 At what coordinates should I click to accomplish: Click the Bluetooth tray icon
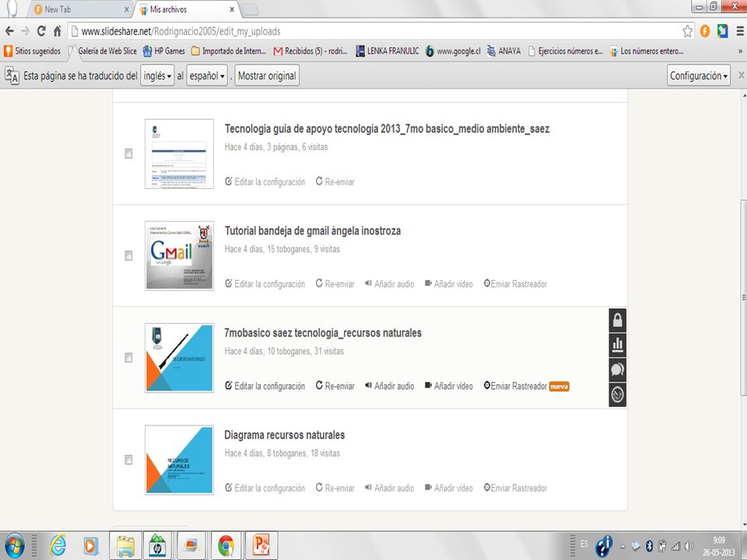click(649, 546)
